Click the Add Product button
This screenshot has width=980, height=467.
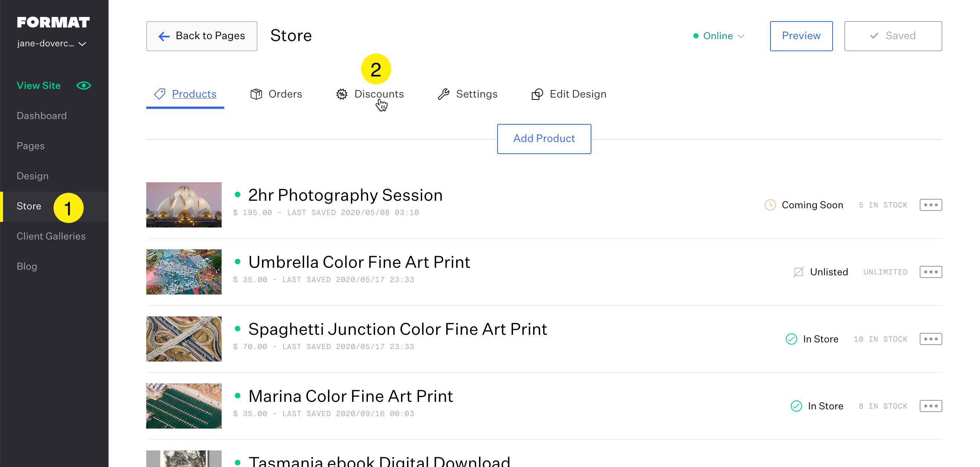click(544, 139)
